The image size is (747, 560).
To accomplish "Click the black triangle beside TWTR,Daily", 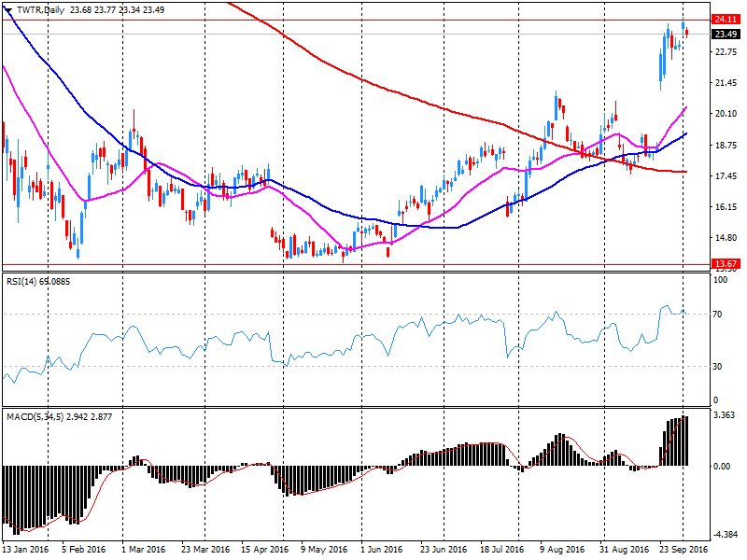I will [x=8, y=11].
